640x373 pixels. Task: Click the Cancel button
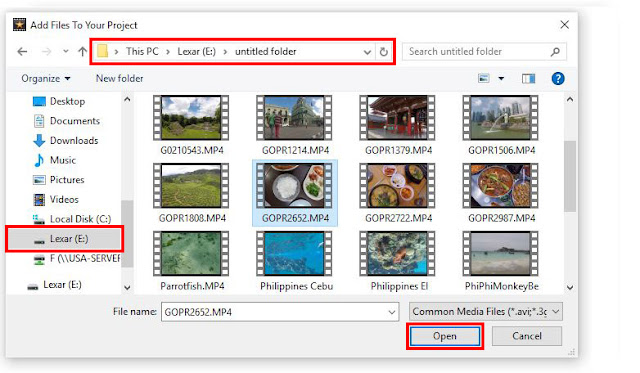[527, 336]
